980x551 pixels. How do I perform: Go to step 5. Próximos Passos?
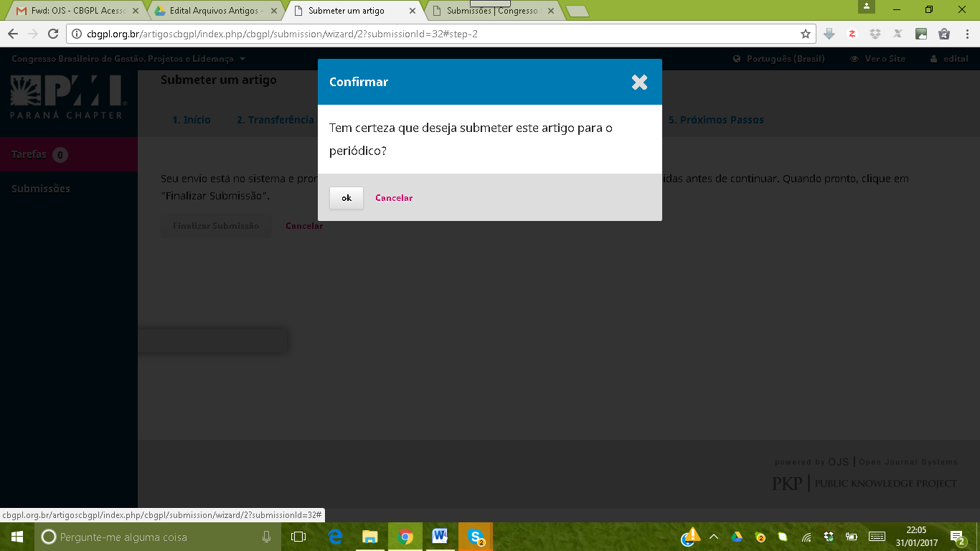tap(716, 120)
